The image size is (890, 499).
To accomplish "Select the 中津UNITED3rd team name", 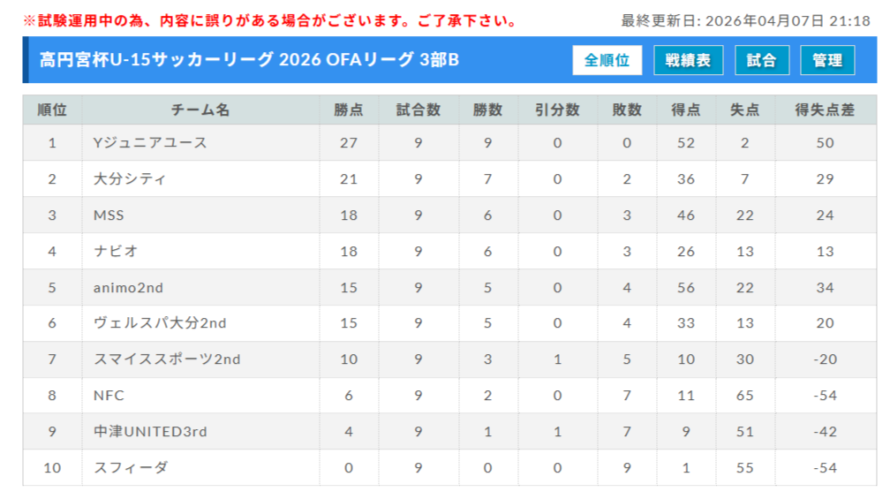I will pos(150,431).
